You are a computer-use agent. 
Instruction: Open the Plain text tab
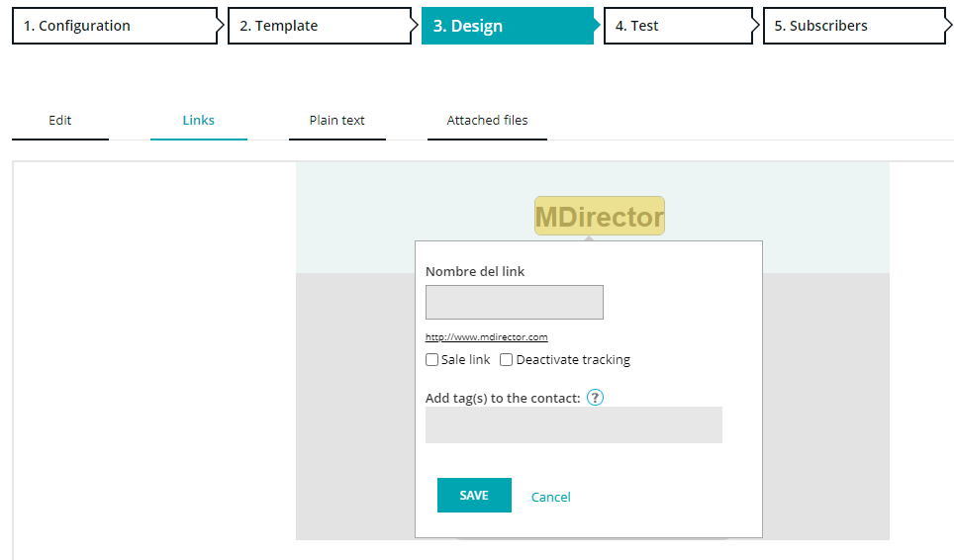(x=337, y=121)
